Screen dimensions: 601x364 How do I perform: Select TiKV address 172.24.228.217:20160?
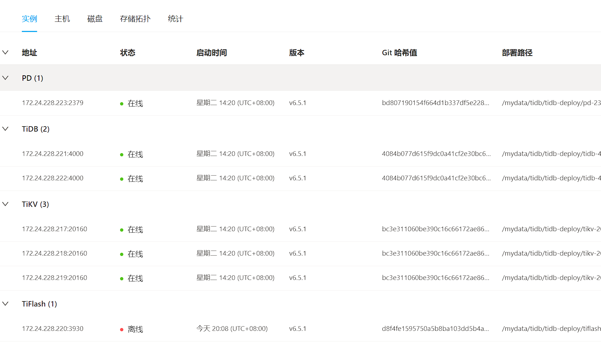(x=54, y=229)
